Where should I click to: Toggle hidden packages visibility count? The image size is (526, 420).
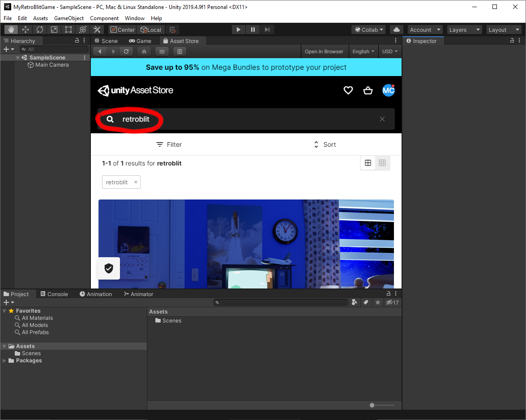[x=392, y=302]
